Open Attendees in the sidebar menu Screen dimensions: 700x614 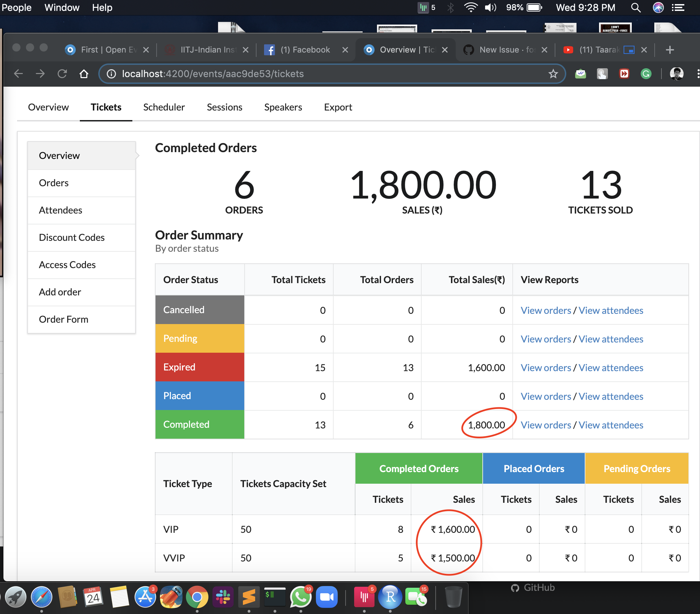point(61,210)
